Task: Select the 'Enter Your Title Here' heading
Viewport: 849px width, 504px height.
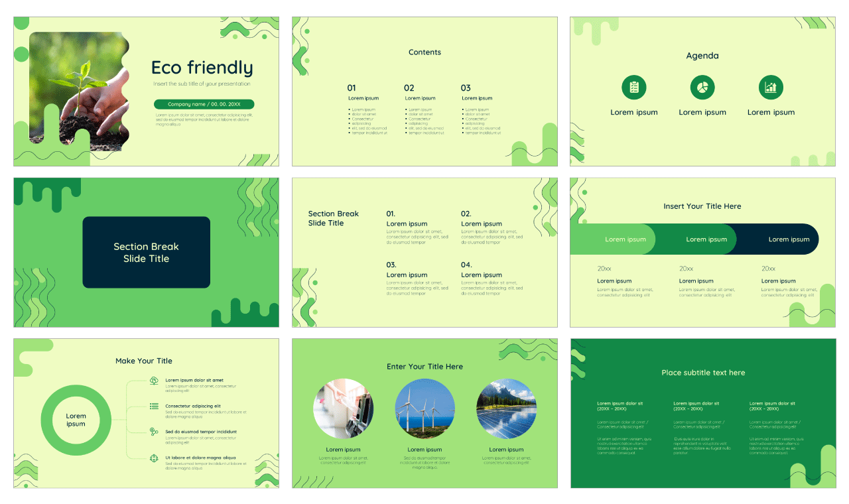Action: pyautogui.click(x=424, y=367)
